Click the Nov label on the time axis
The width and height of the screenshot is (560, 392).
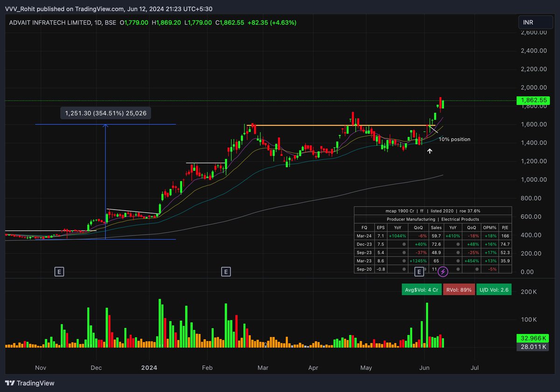[41, 368]
